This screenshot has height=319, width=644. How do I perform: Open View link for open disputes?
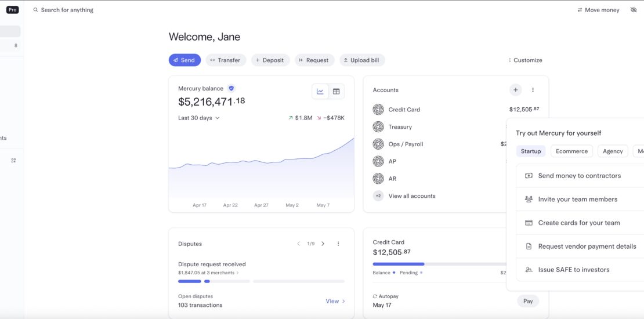pos(335,301)
